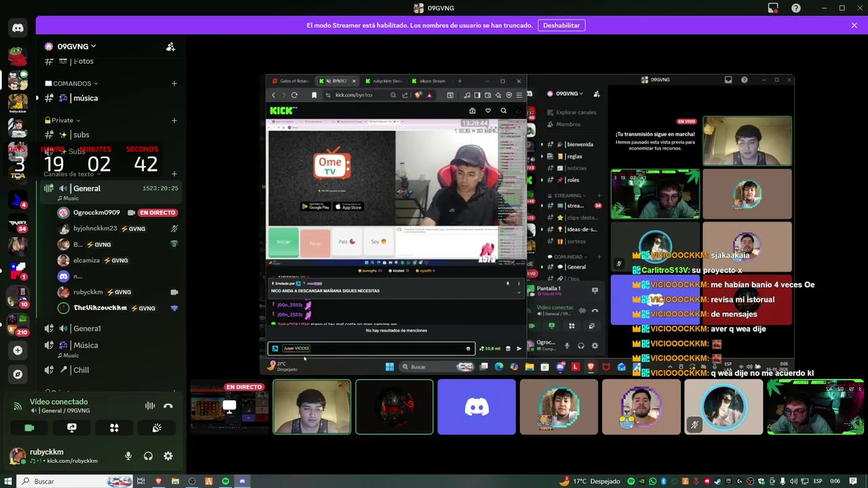Mute your microphone
The image size is (868, 488).
[x=128, y=456]
